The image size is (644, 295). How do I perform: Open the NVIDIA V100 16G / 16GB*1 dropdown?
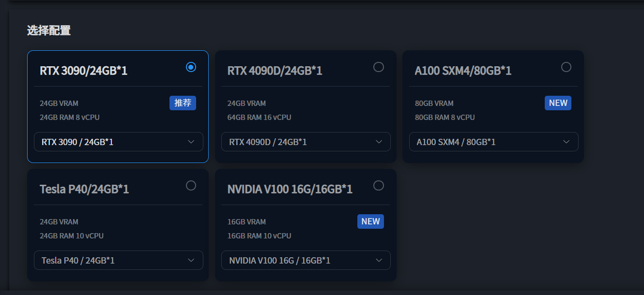(x=306, y=260)
